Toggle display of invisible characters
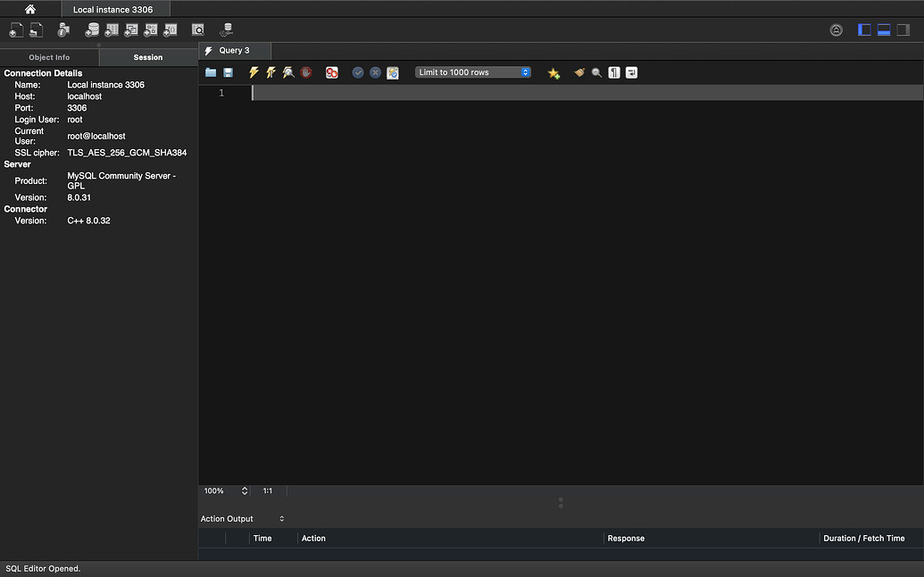This screenshot has height=577, width=924. [614, 72]
